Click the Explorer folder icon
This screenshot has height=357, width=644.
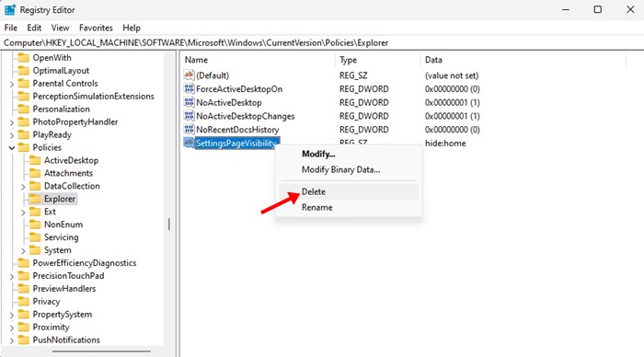tap(35, 199)
